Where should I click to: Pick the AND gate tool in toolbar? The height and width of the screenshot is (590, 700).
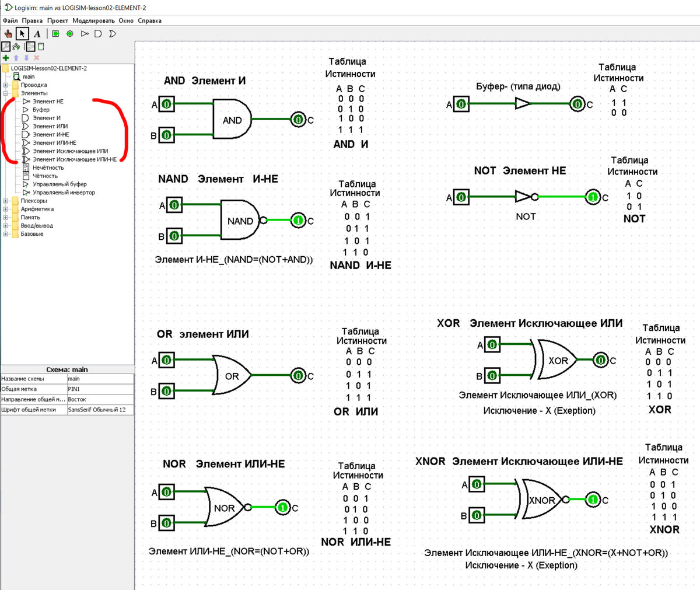click(x=99, y=34)
